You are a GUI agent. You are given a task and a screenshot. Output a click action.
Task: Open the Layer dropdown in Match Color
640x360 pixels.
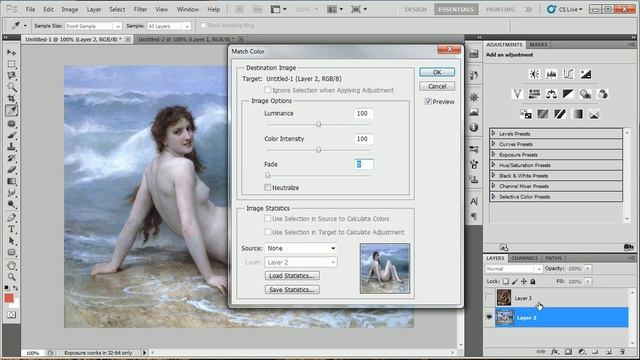(301, 262)
